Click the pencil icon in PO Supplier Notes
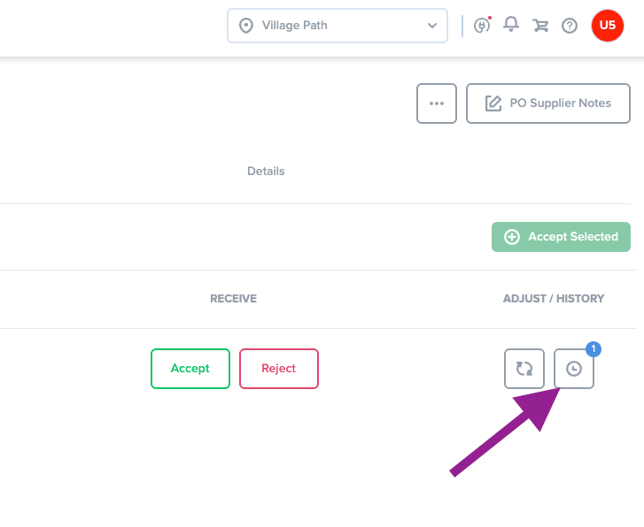This screenshot has width=644, height=527. [493, 103]
